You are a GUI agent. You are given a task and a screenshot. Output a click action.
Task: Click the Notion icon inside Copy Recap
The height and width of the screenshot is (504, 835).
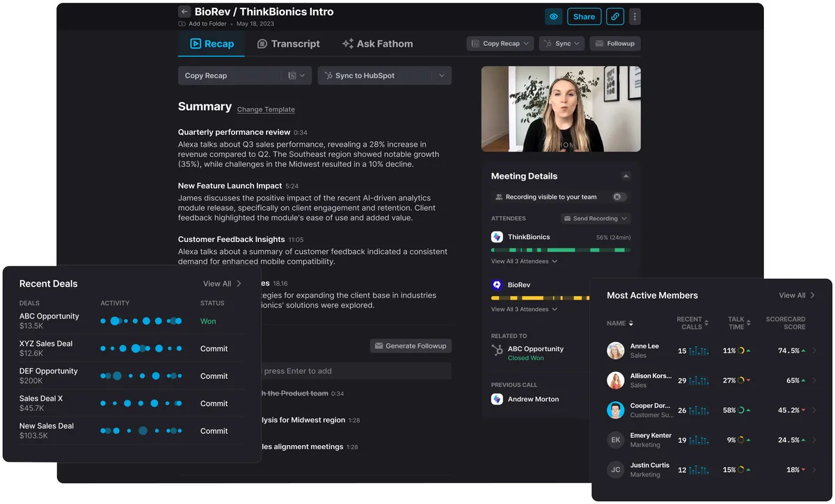click(x=292, y=75)
